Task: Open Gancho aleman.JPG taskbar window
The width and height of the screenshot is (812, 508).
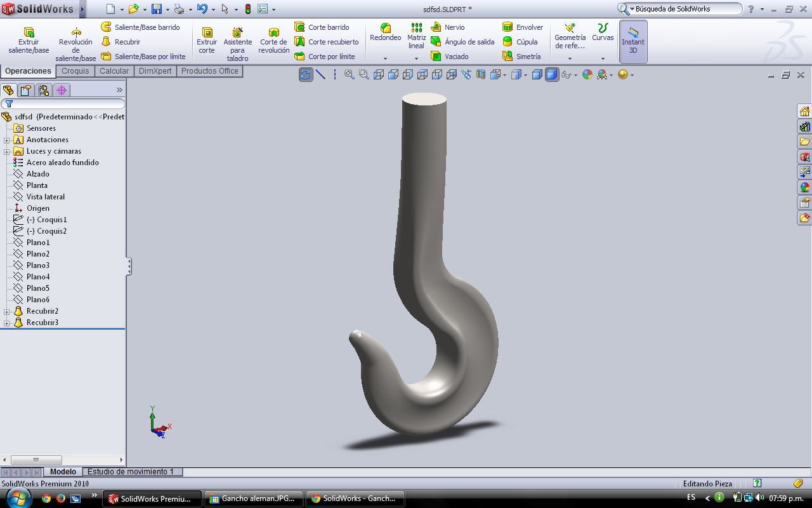Action: tap(254, 498)
